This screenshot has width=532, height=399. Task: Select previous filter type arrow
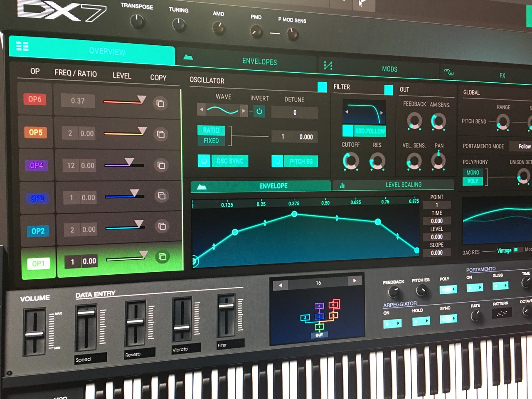[347, 112]
